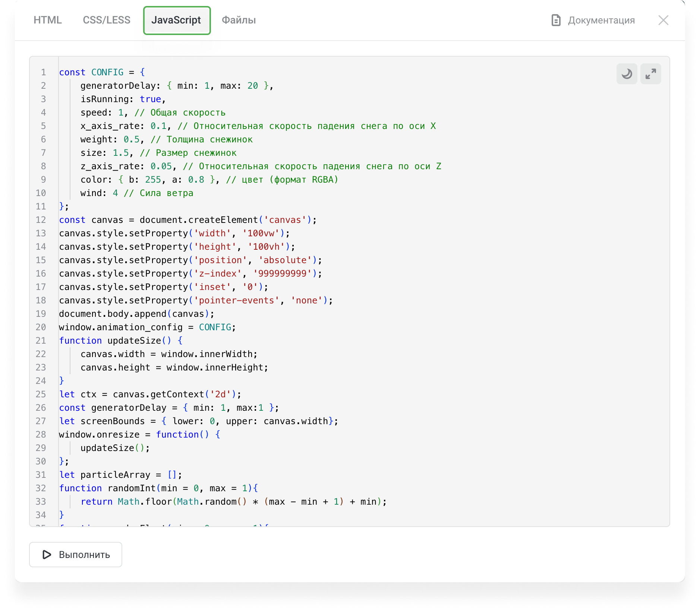Expand the code editor to fullscreen
Screen dimensions: 700x612
(x=651, y=74)
